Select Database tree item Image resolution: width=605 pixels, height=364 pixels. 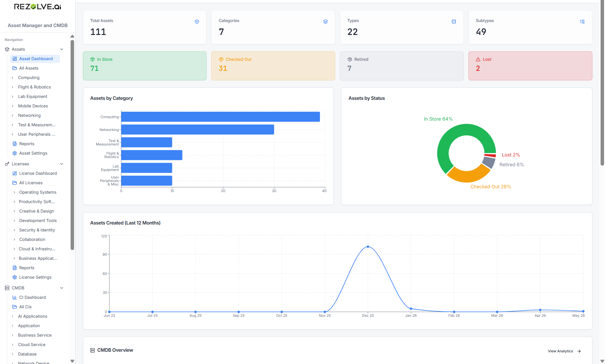27,354
